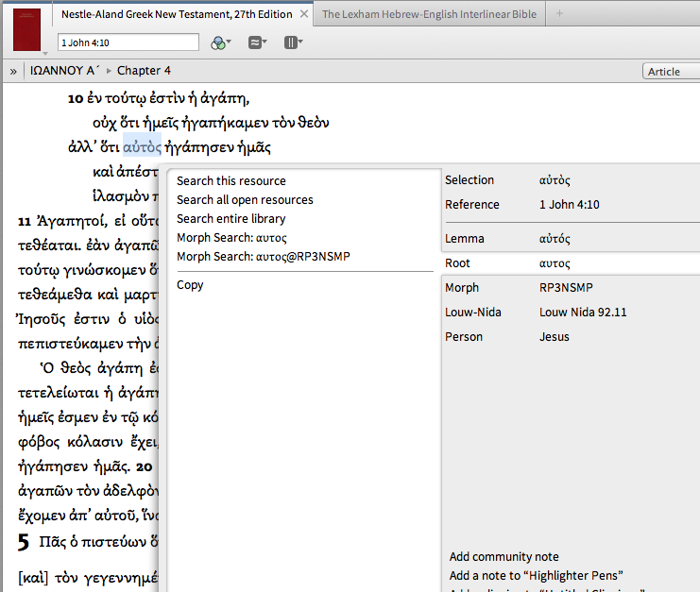Open the Article navigation dropdown
Screen dimensions: 700x592
pos(670,72)
